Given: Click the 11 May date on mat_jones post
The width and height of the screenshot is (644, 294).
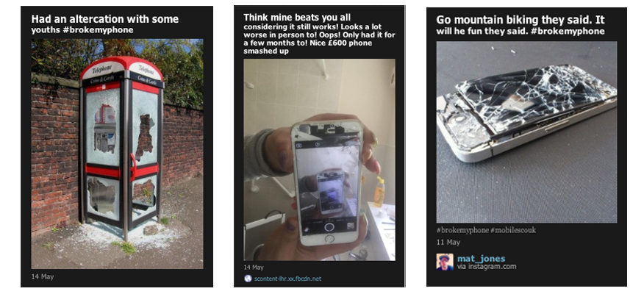Looking at the screenshot, I should tap(448, 243).
